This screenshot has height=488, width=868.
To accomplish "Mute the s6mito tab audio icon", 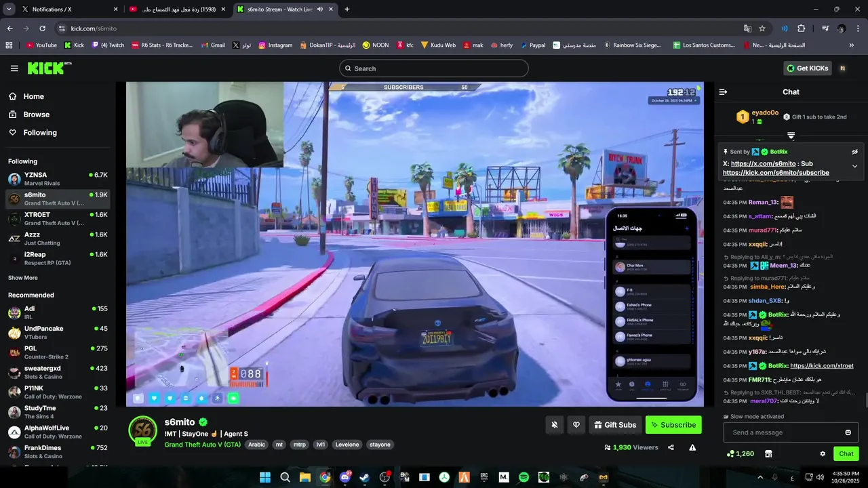I will 320,9.
